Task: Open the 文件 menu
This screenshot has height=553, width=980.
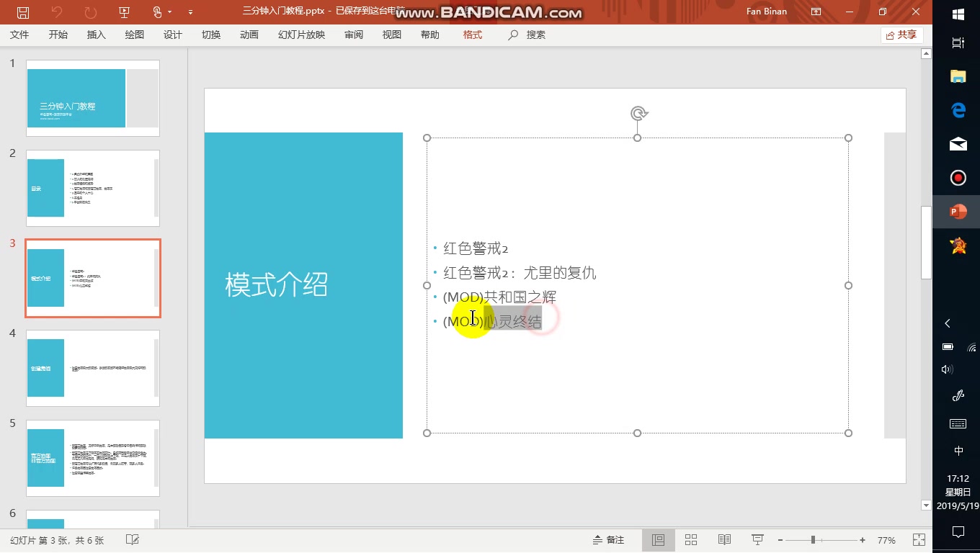Action: tap(19, 35)
